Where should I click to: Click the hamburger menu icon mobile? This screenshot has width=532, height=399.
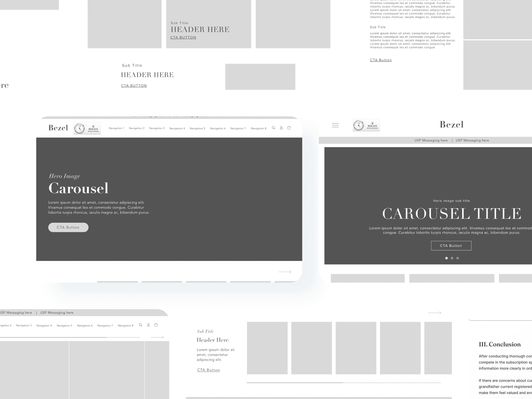[335, 125]
